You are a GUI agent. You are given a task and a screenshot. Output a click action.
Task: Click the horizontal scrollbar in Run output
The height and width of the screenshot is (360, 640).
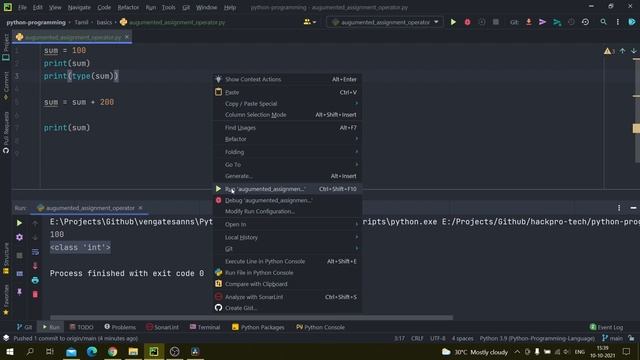(251, 318)
